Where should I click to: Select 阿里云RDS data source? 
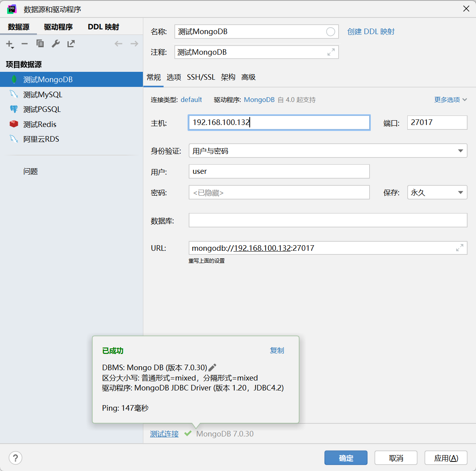(71, 139)
